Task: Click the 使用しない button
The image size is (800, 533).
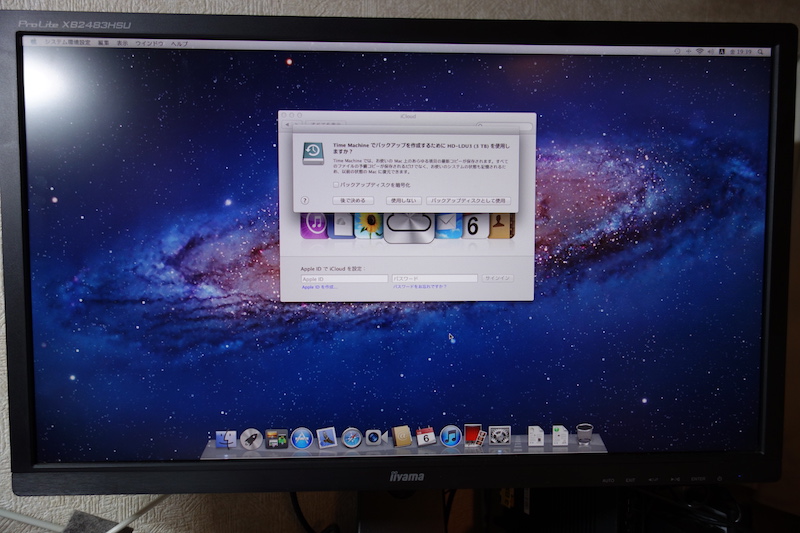Action: 403,200
